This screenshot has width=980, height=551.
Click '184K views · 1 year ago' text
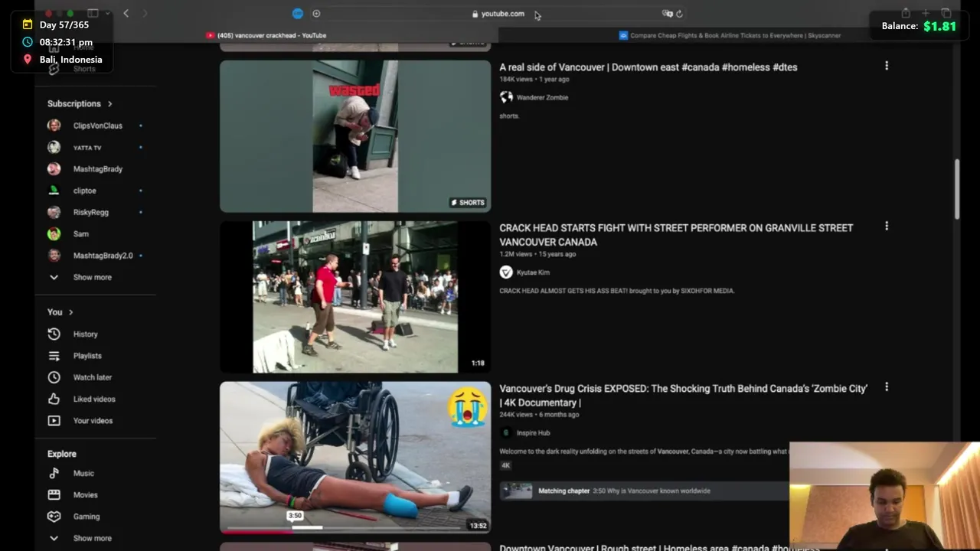tap(534, 80)
